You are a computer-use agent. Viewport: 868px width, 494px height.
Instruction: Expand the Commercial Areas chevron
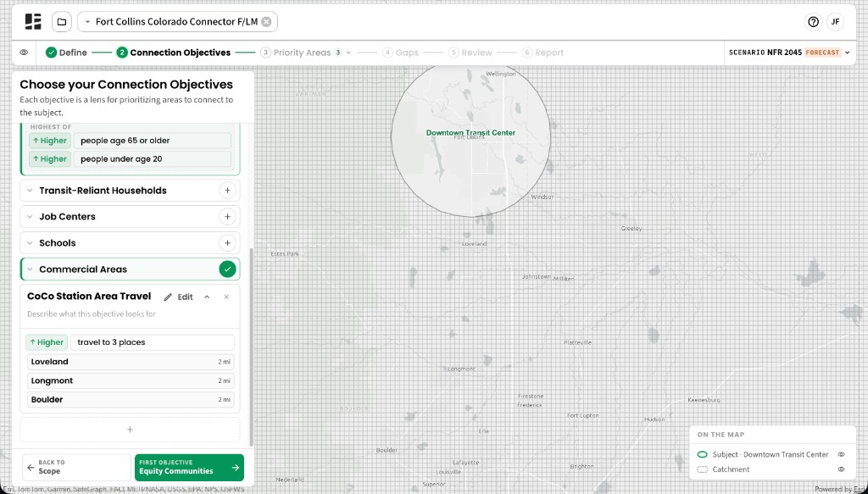[30, 269]
